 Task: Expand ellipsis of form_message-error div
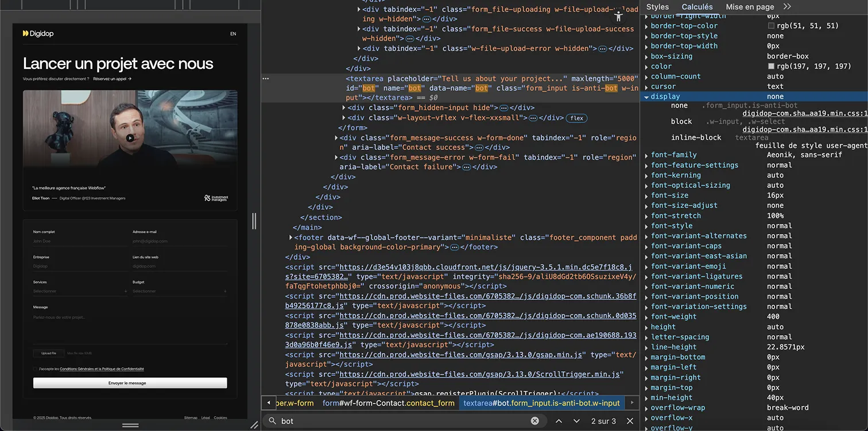pyautogui.click(x=466, y=167)
